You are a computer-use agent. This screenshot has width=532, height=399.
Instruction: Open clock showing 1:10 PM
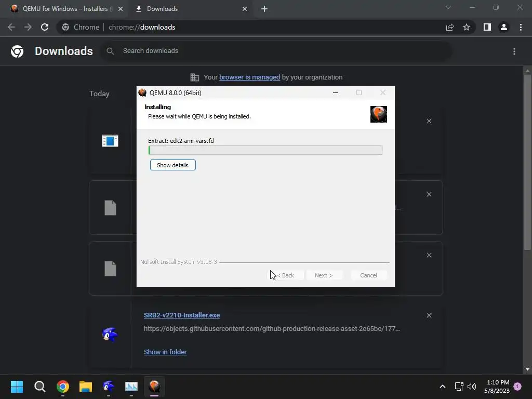497,387
